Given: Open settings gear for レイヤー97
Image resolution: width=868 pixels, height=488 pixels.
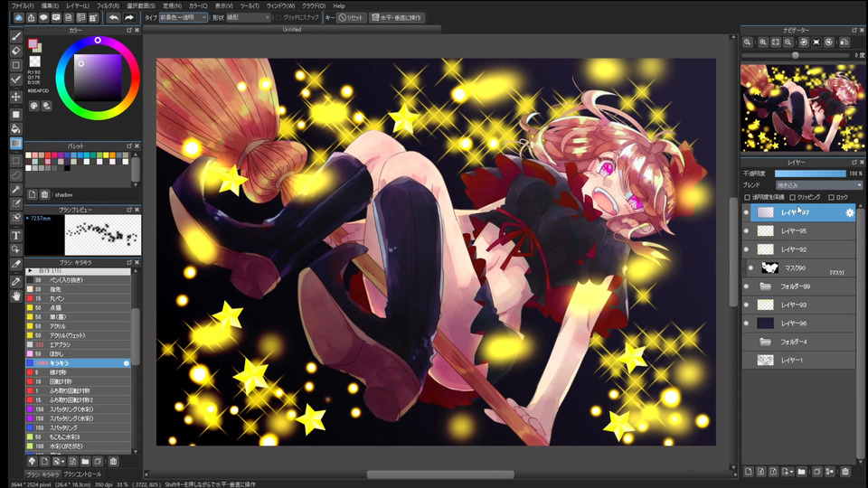Looking at the screenshot, I should [x=850, y=212].
